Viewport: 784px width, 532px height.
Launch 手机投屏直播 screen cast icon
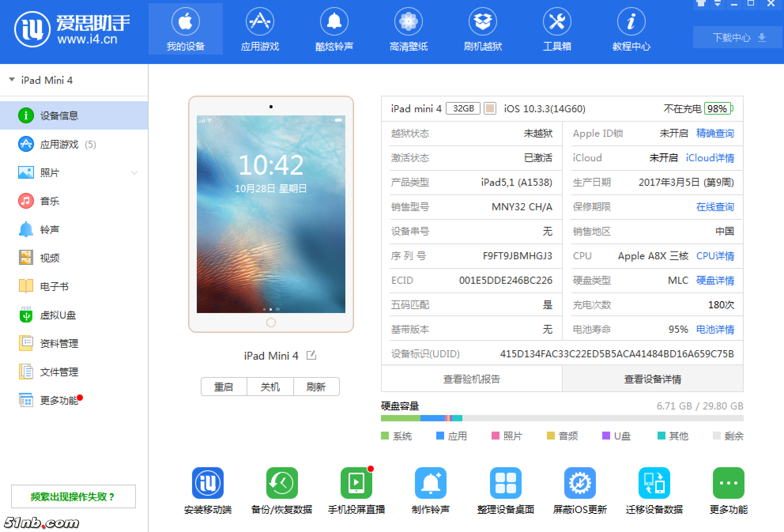click(356, 483)
